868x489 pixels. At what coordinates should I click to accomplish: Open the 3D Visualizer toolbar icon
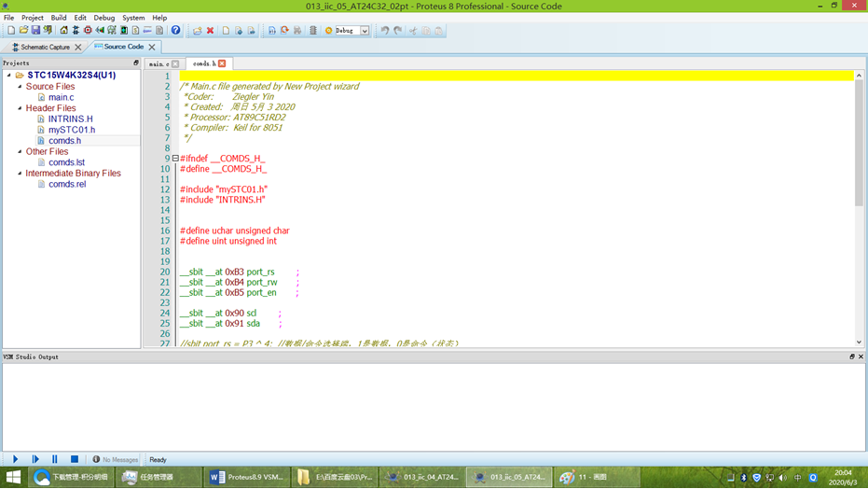tap(100, 31)
